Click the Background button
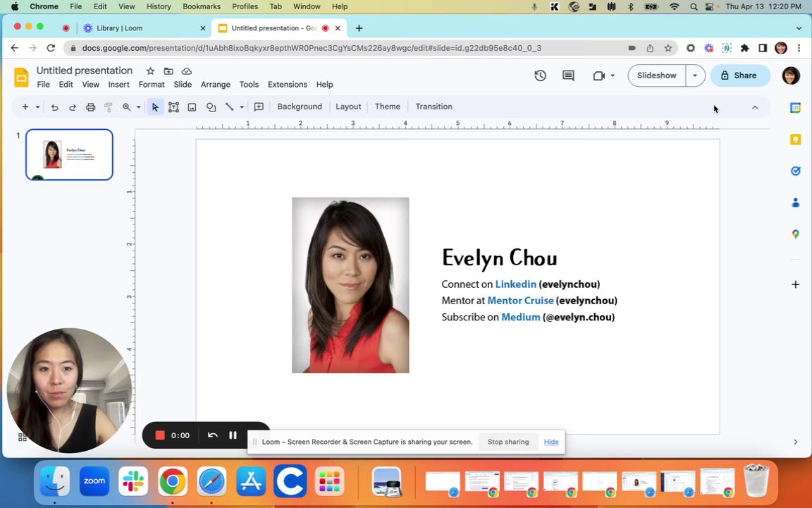This screenshot has width=812, height=508. (x=300, y=107)
